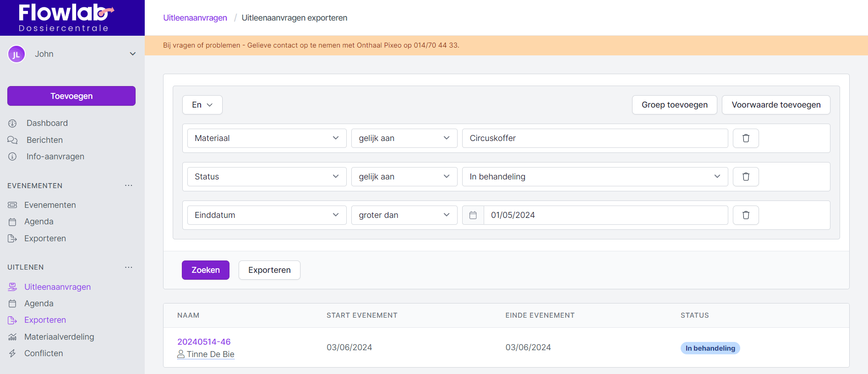The image size is (868, 374).
Task: Open Dashboard in the sidebar
Action: (47, 123)
